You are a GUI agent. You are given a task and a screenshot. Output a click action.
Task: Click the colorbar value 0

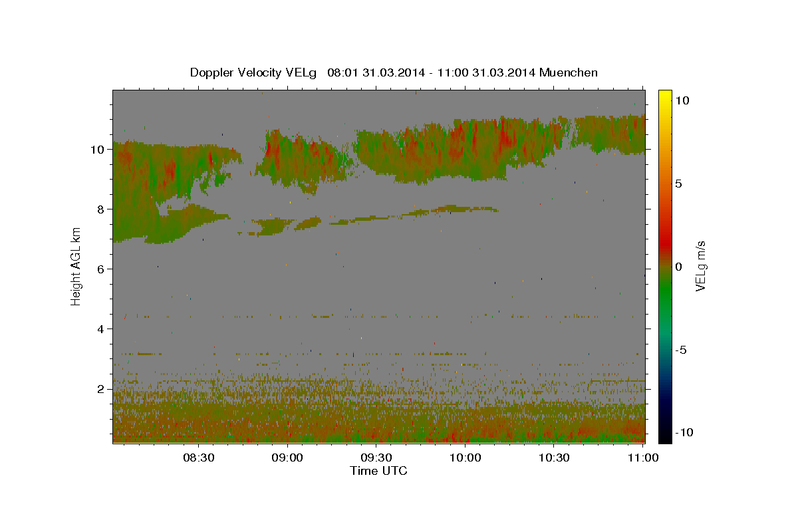pos(678,267)
